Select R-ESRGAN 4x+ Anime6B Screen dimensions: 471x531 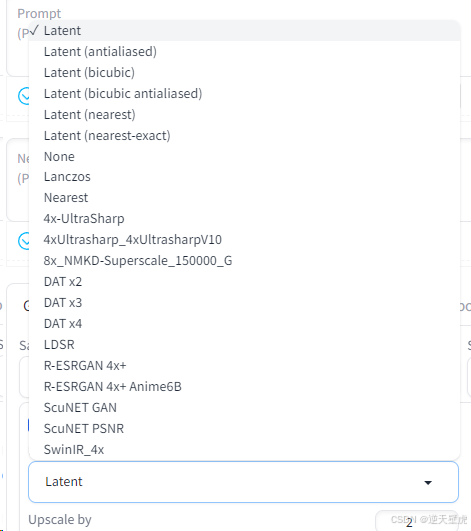(244, 387)
